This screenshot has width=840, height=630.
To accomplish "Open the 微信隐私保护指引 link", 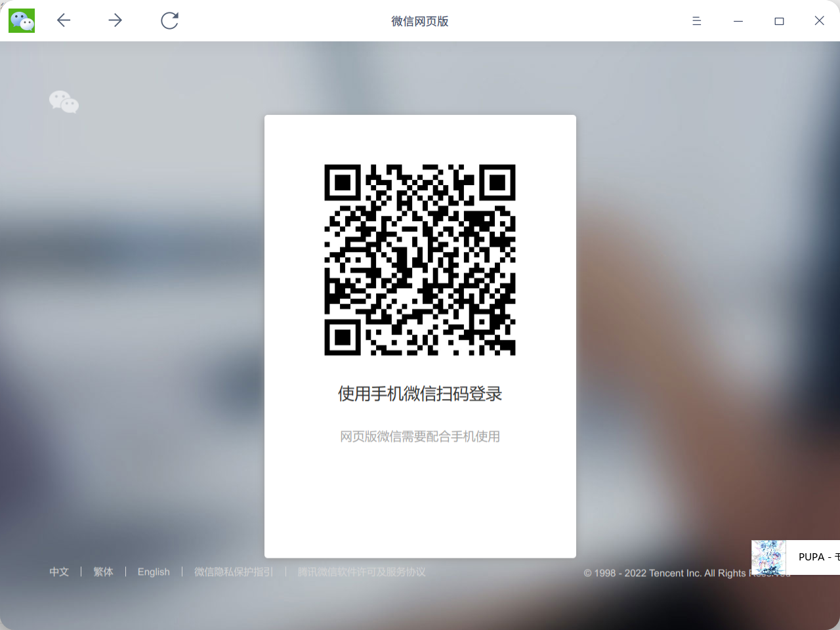I will [x=234, y=572].
